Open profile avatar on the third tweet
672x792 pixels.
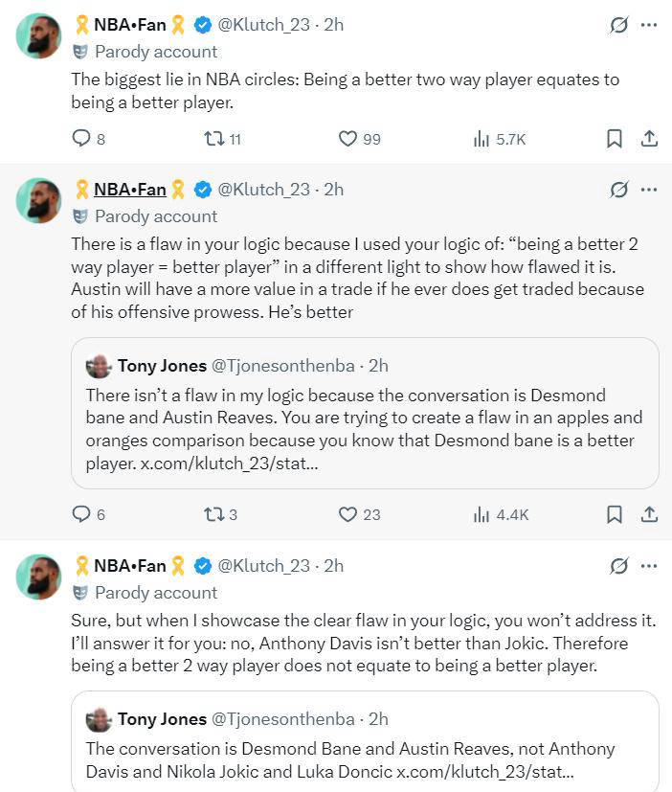pos(39,577)
